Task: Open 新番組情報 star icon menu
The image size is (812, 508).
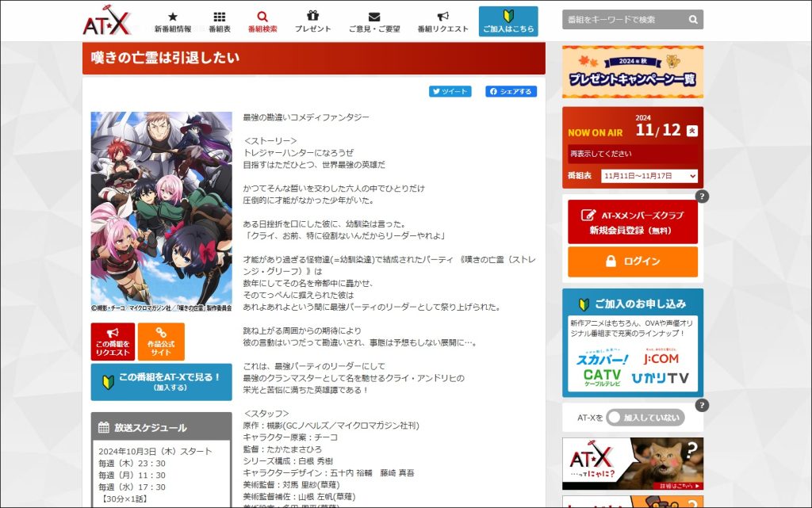Action: click(173, 21)
